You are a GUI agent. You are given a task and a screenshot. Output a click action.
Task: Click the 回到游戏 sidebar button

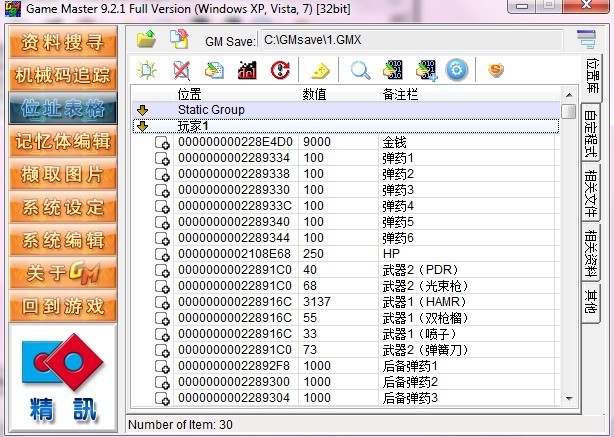[x=62, y=307]
